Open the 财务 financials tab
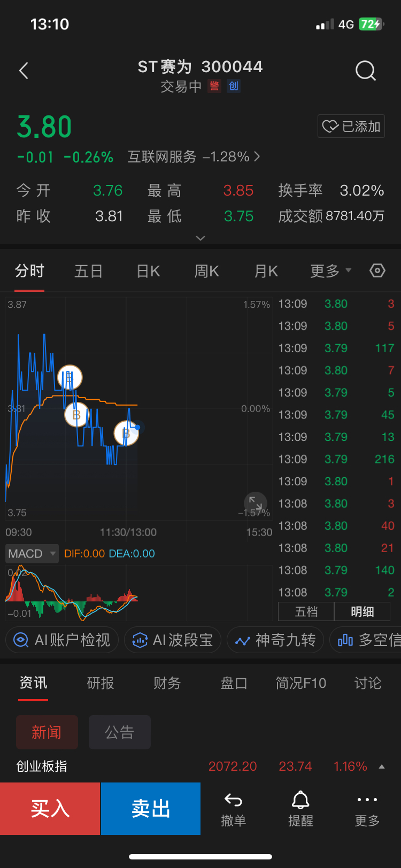This screenshot has height=868, width=401. pyautogui.click(x=167, y=683)
